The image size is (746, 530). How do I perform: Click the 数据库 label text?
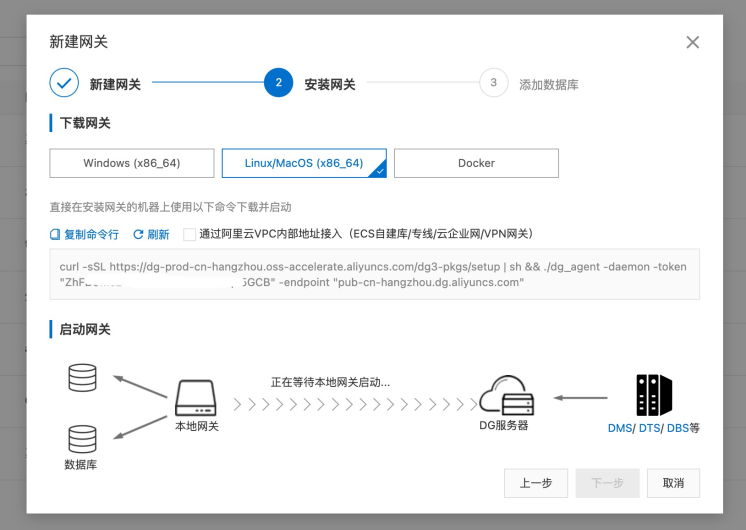click(x=80, y=464)
